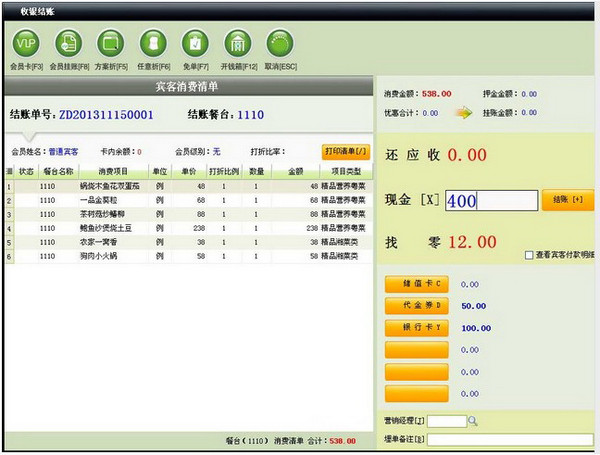Click the green arrow near 优惠合计

464,113
